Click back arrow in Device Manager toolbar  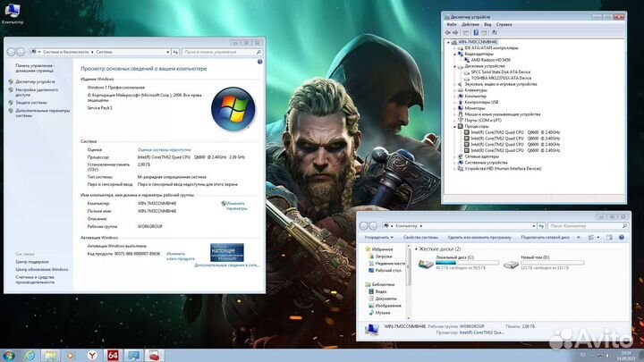(448, 32)
